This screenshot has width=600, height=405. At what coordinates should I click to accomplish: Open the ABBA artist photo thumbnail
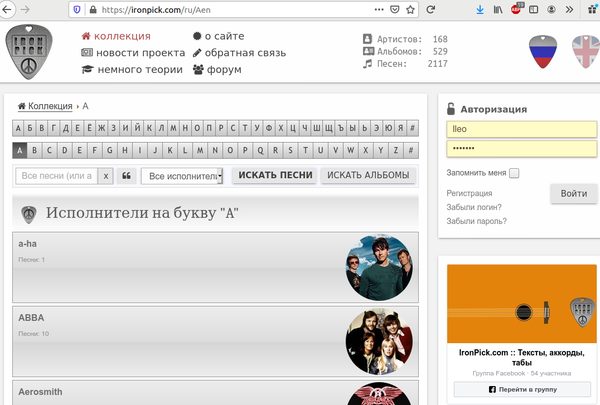[x=379, y=342]
